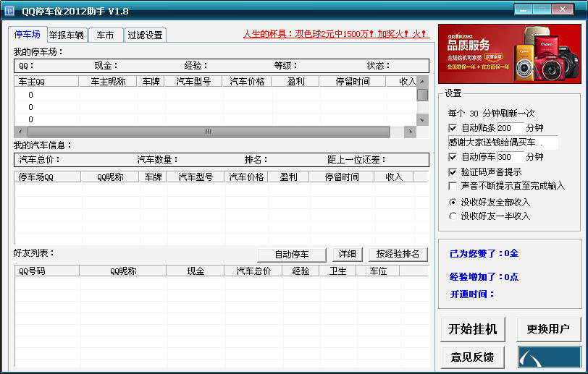Image resolution: width=588 pixels, height=374 pixels.
Task: Disable the 验证码声音提示 checkbox
Action: pyautogui.click(x=453, y=172)
